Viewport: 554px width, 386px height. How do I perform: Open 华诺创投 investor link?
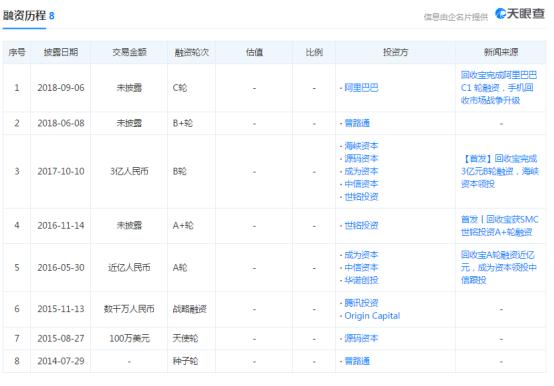[361, 280]
